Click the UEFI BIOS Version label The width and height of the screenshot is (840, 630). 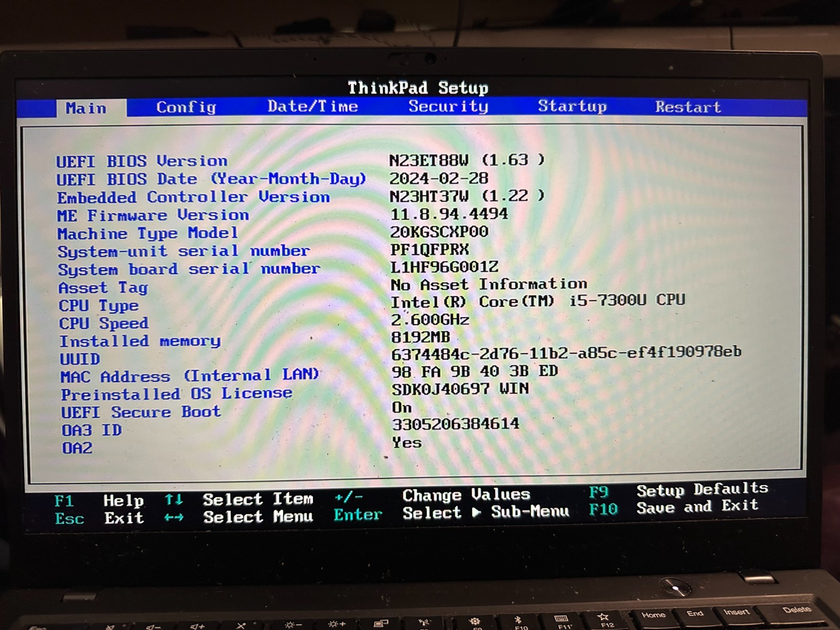142,161
